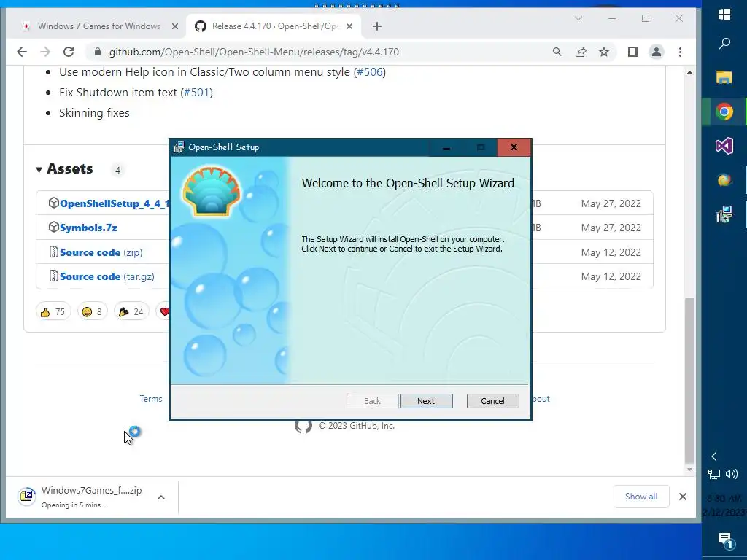
Task: Open File Explorer from taskbar
Action: [724, 77]
